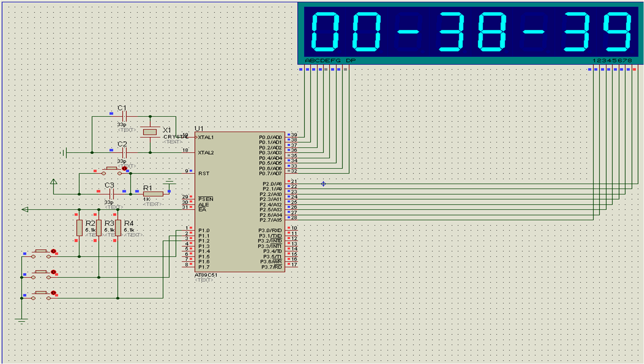Click the P3.2/INT0 pin label
644x364 pixels.
270,241
